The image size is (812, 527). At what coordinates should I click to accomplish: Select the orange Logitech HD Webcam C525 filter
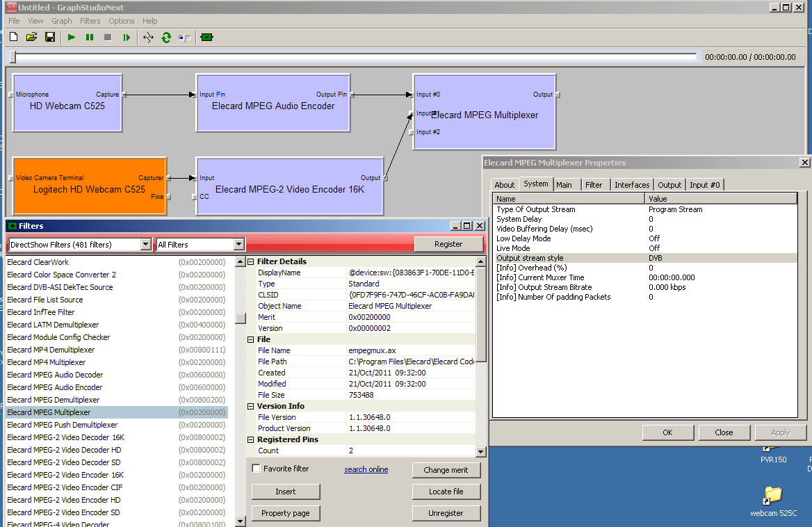point(89,186)
